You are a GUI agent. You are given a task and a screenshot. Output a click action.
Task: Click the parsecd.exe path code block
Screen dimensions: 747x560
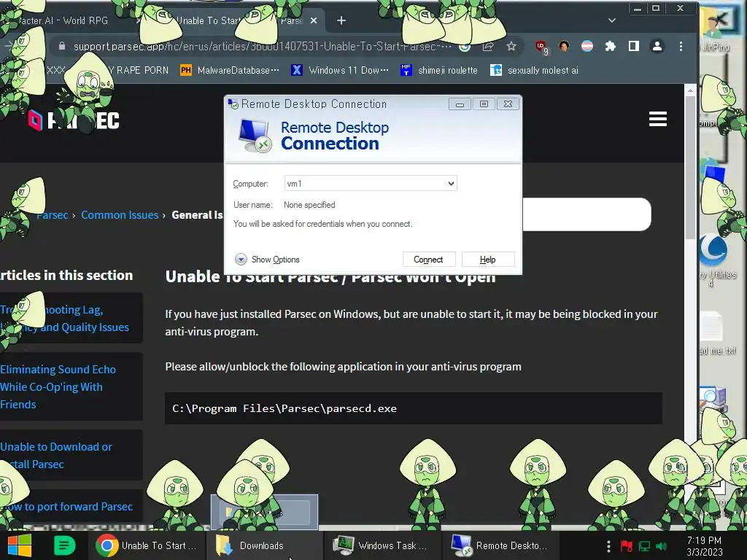pyautogui.click(x=414, y=408)
